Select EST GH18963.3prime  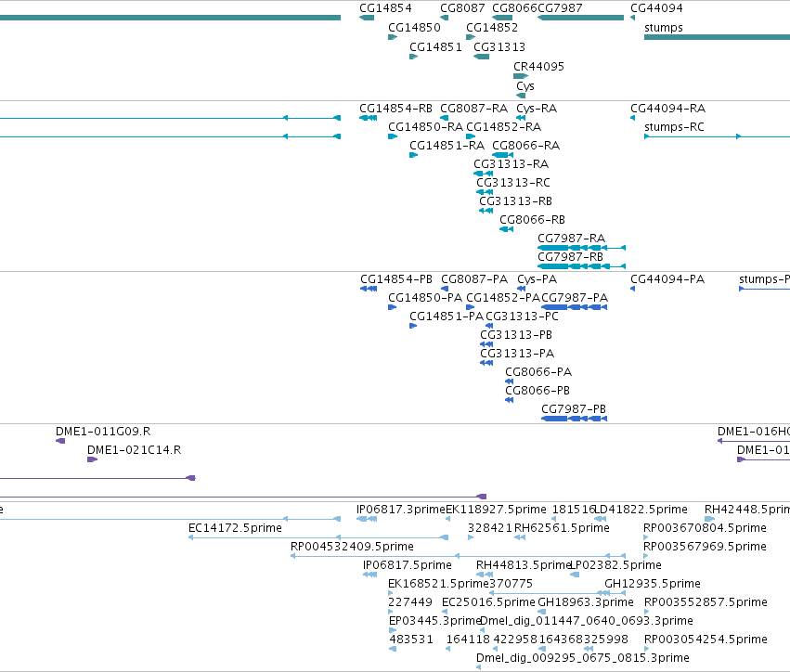(586, 603)
